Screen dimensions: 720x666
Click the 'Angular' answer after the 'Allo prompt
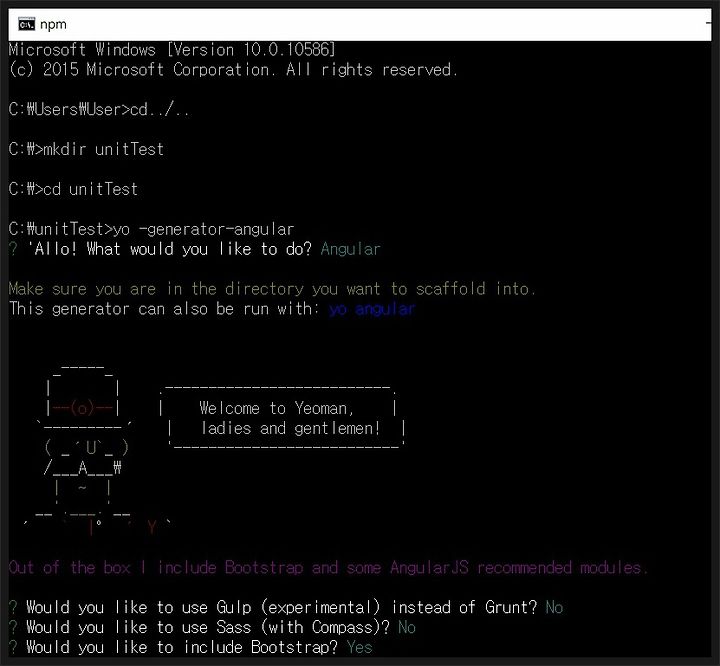(350, 249)
